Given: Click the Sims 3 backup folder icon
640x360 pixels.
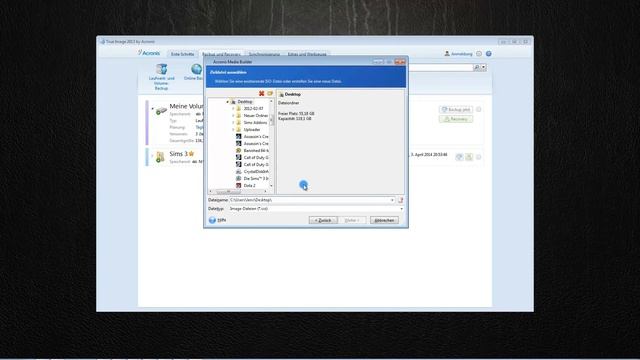Looking at the screenshot, I should click(160, 157).
